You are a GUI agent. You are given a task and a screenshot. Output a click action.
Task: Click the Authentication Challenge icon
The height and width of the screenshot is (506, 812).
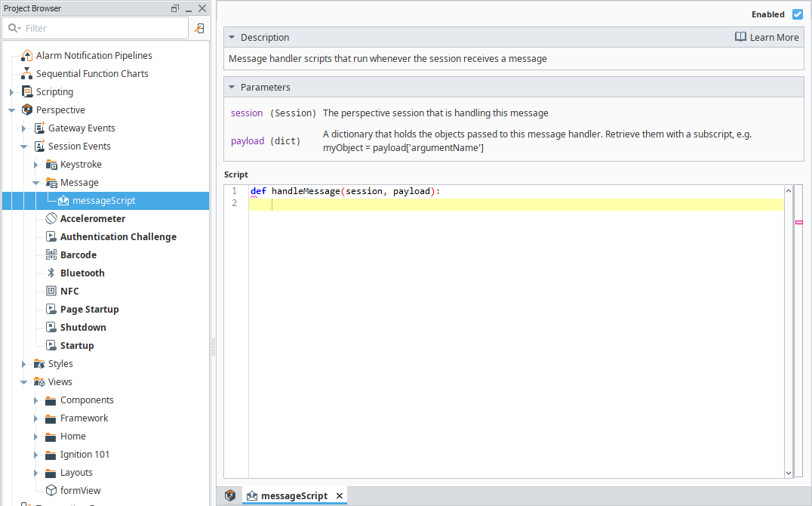(x=51, y=237)
